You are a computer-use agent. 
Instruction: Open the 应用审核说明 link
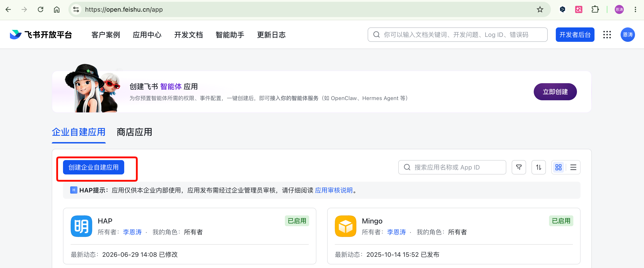[x=334, y=190]
